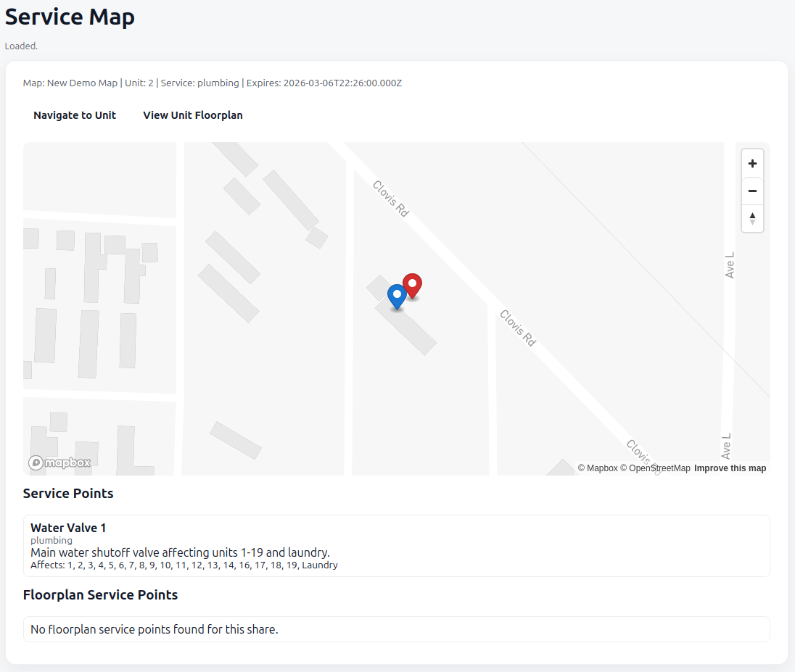Click the Loaded status text
795x672 pixels.
(x=21, y=46)
